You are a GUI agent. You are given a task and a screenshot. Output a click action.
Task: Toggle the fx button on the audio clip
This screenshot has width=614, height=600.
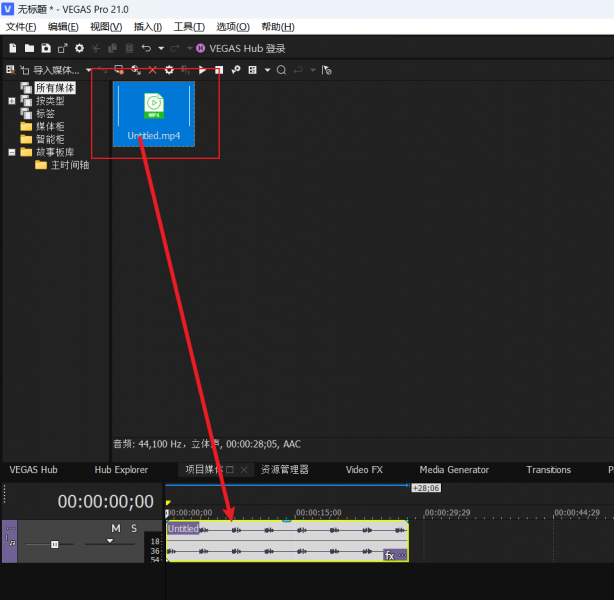(390, 554)
